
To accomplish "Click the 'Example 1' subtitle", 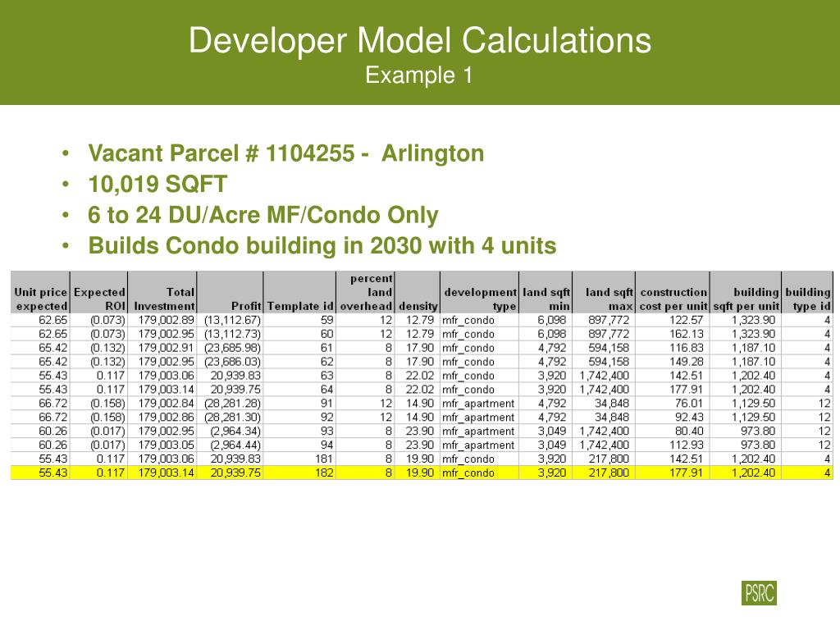I will [x=419, y=75].
